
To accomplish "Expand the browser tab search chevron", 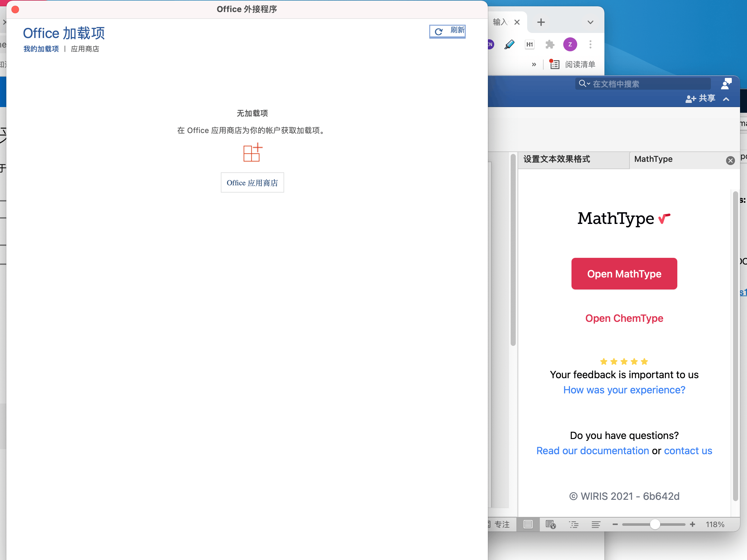I will pyautogui.click(x=590, y=22).
